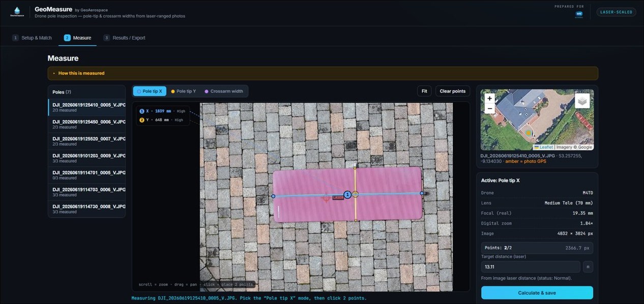Image resolution: width=644 pixels, height=304 pixels.
Task: Select pole DJI_20260619114701_0005_V.JPG
Action: (87, 175)
